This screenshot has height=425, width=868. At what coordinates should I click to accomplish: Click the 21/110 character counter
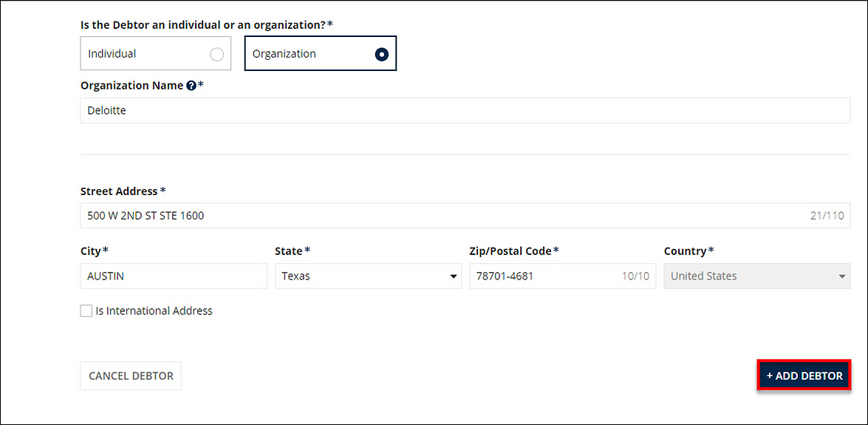(x=827, y=216)
